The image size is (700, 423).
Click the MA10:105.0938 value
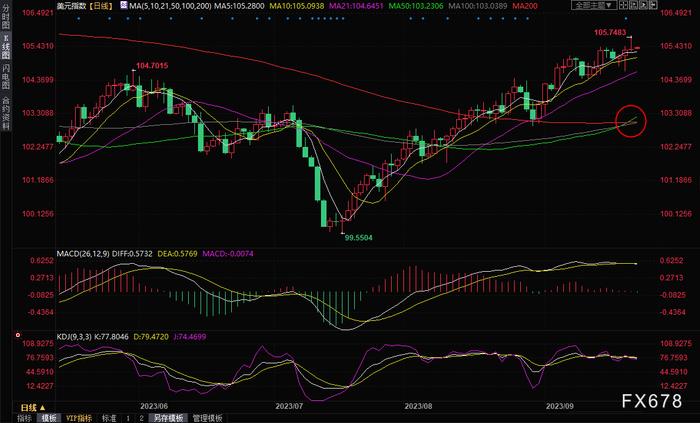click(296, 6)
